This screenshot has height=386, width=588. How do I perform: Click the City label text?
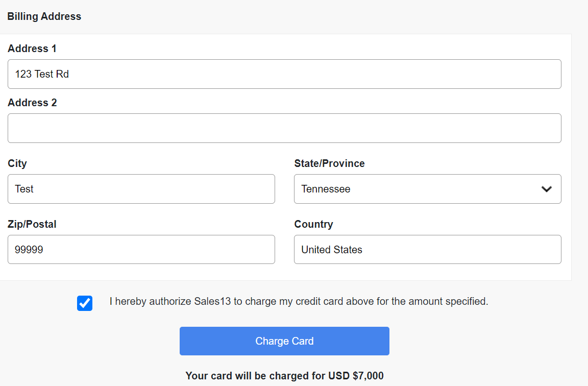pyautogui.click(x=17, y=163)
